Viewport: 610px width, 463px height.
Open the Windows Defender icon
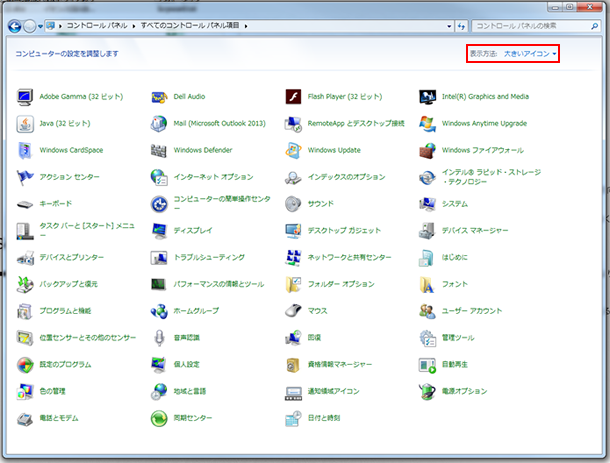159,150
